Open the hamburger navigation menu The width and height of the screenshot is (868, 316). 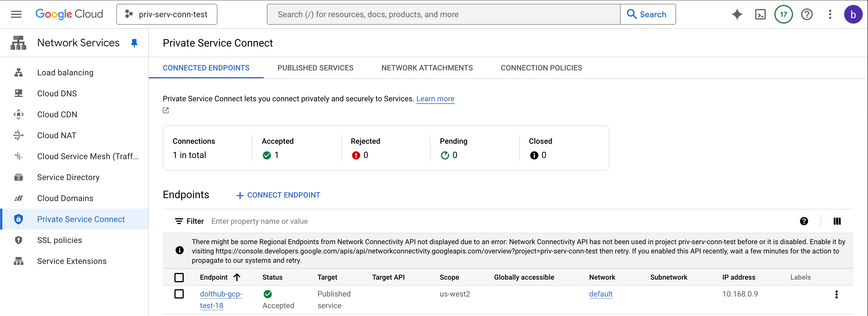(16, 14)
